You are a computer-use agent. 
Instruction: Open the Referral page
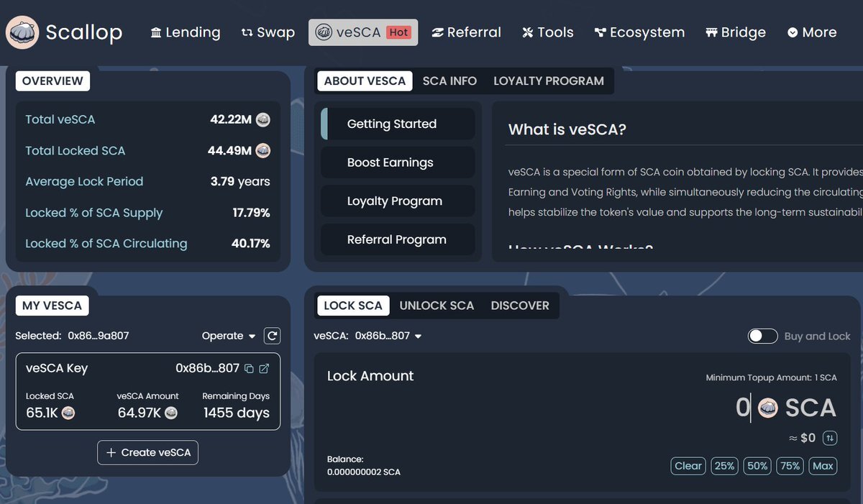pos(466,32)
